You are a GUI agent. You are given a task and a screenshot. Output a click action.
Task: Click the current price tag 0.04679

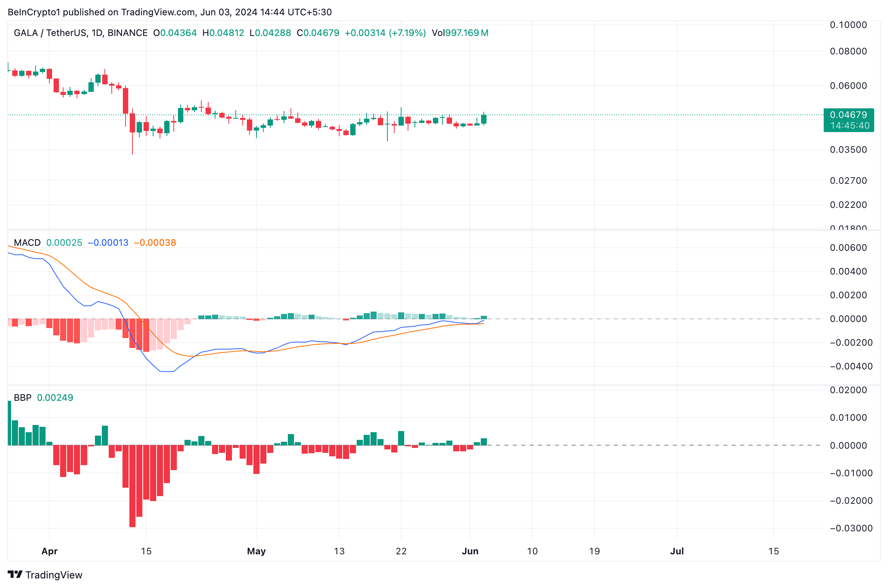pos(848,115)
